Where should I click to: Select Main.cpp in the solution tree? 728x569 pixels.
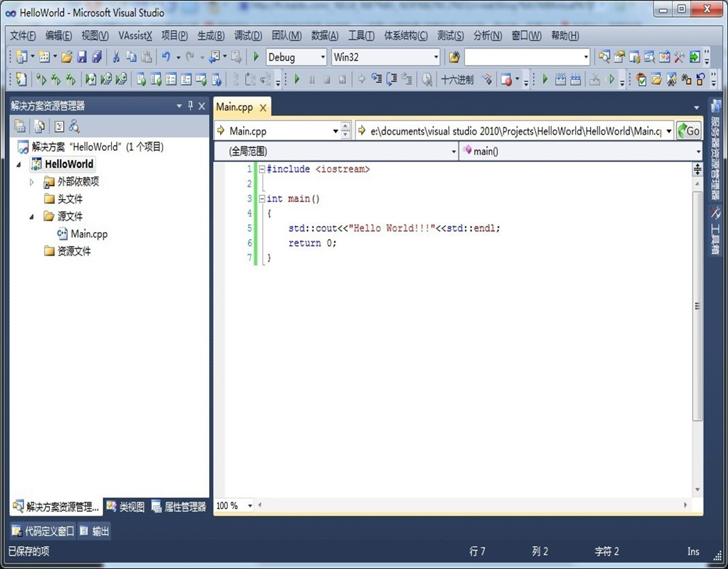pos(83,233)
